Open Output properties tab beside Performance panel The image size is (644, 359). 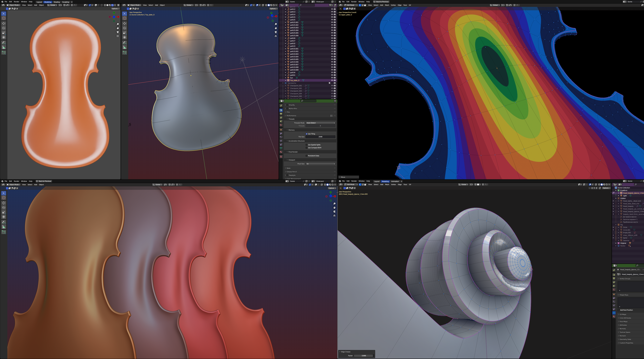281,114
